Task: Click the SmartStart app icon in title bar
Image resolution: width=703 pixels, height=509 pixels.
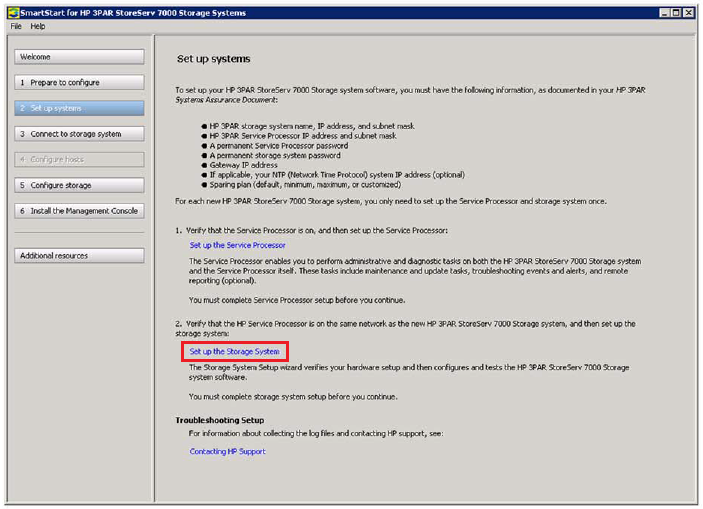Action: 12,12
